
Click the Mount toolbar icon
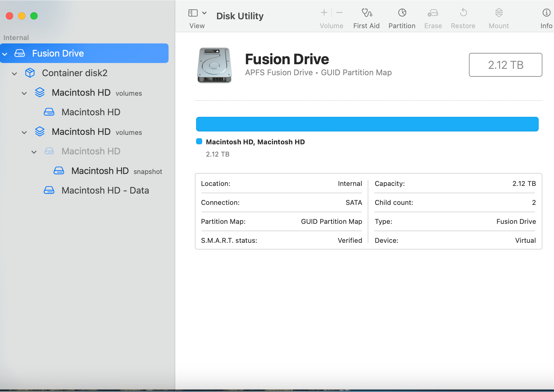(498, 17)
